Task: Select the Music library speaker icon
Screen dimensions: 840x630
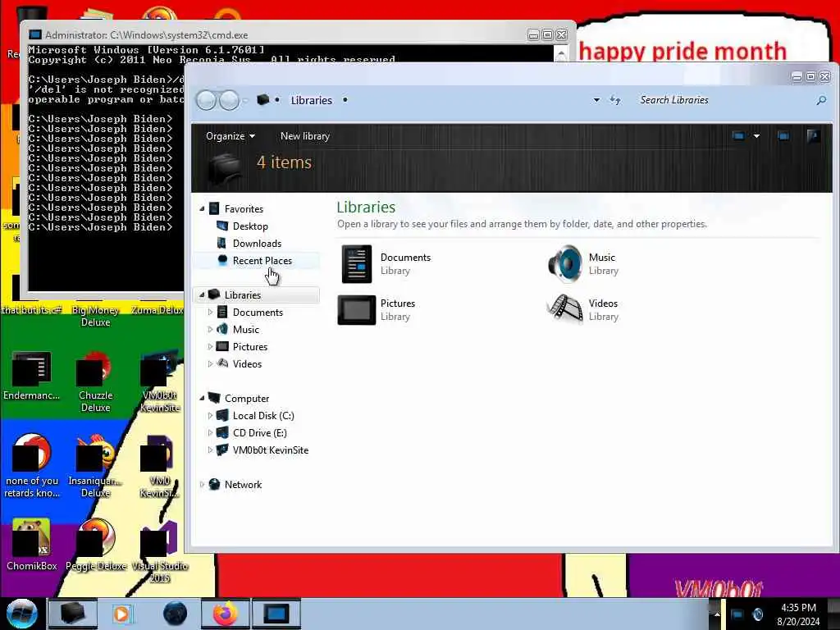Action: 565,264
